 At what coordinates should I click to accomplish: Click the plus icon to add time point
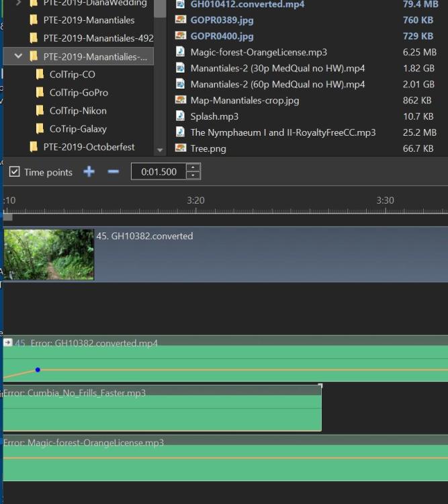tap(89, 172)
